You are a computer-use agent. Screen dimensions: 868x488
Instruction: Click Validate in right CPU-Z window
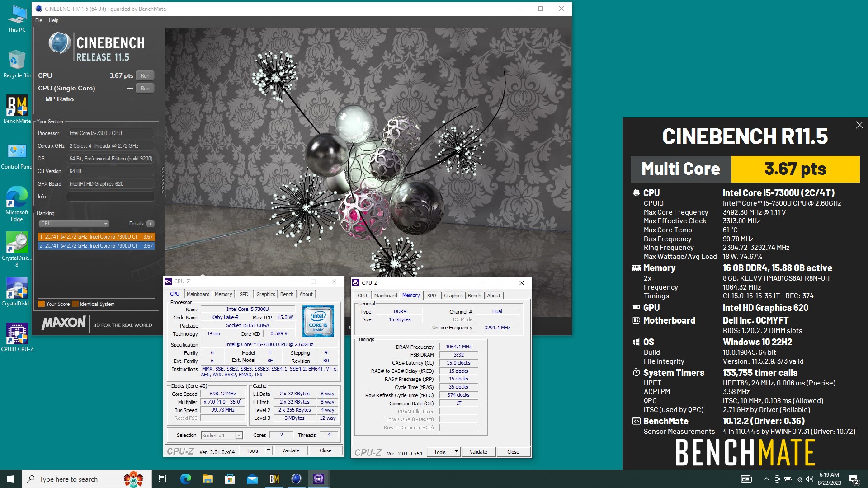(x=478, y=452)
